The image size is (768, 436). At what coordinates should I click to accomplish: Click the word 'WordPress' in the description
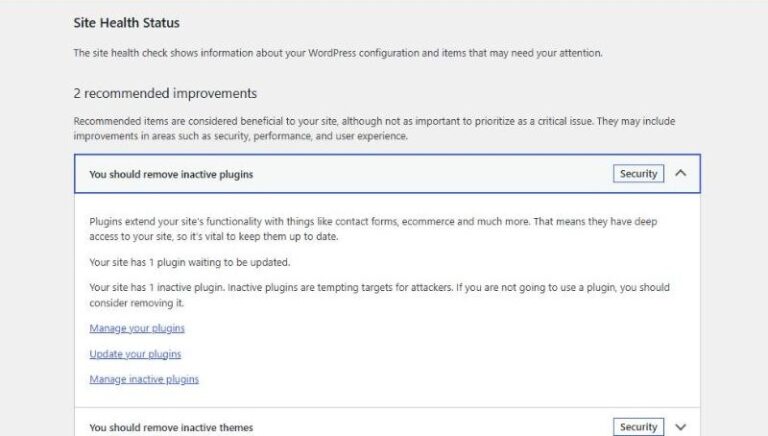pos(332,53)
